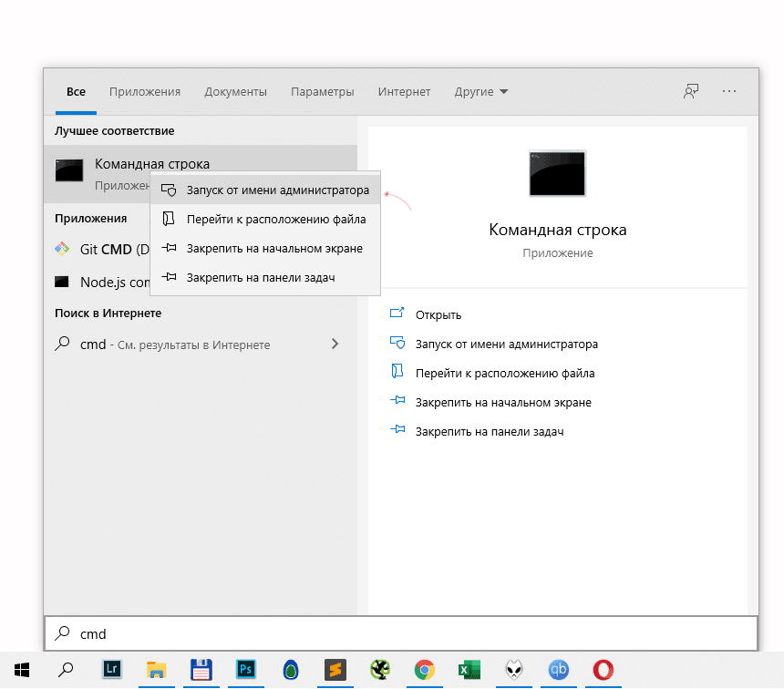Select the Все tab
784x689 pixels.
tap(76, 92)
